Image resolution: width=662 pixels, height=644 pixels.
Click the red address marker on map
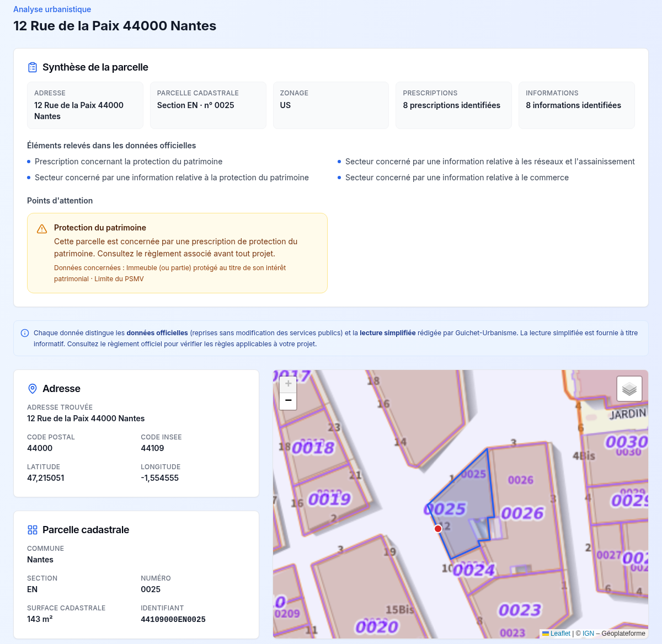(438, 529)
